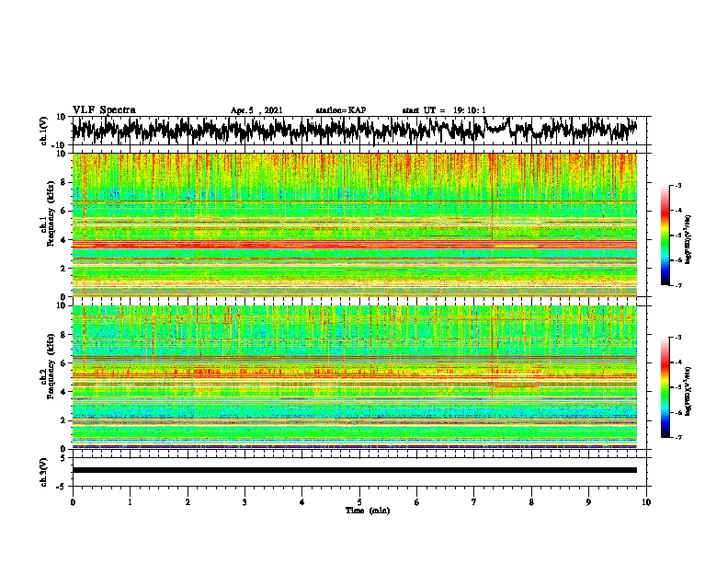Click the "start UT = 19:10: 1" text

point(444,110)
